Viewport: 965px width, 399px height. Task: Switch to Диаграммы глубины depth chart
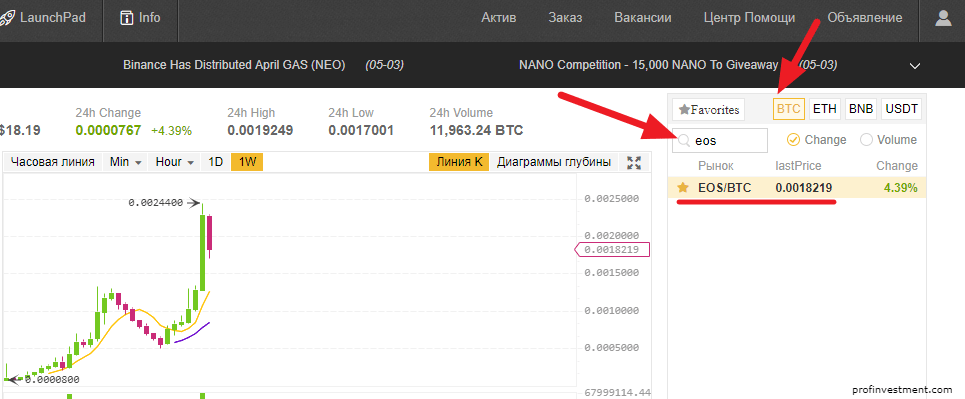(554, 162)
